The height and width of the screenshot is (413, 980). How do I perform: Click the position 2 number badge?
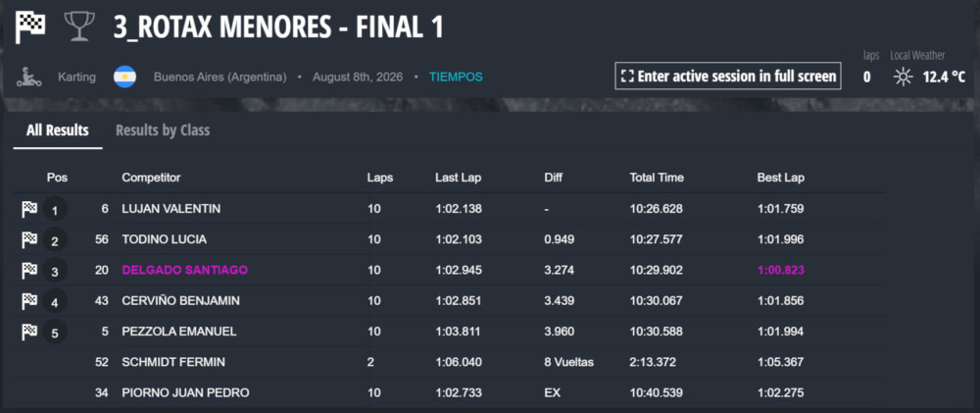[x=55, y=240]
